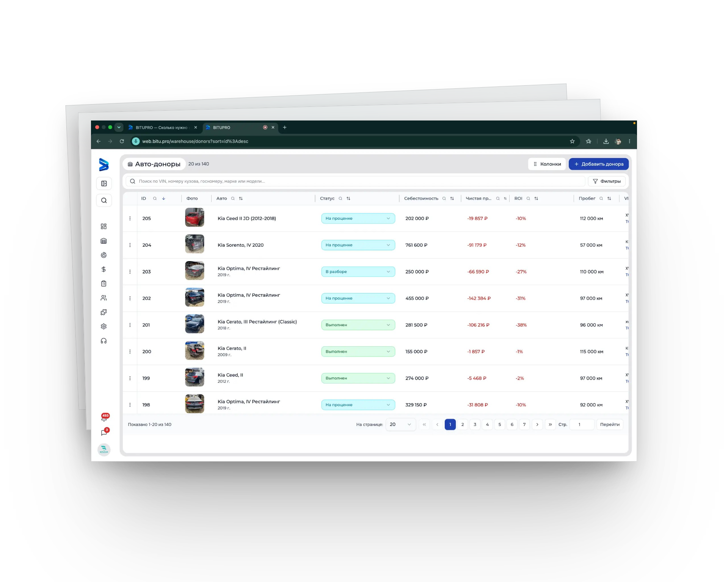Go to page 5 of the table

point(500,424)
